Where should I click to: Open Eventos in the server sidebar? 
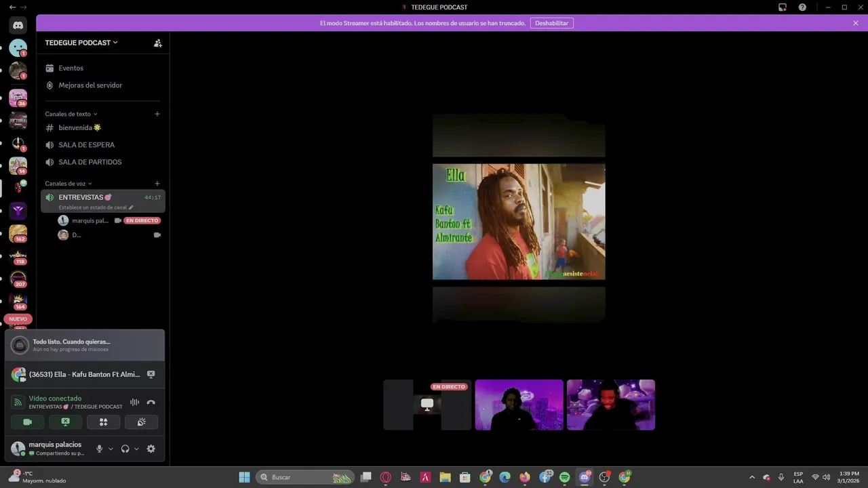coord(71,68)
